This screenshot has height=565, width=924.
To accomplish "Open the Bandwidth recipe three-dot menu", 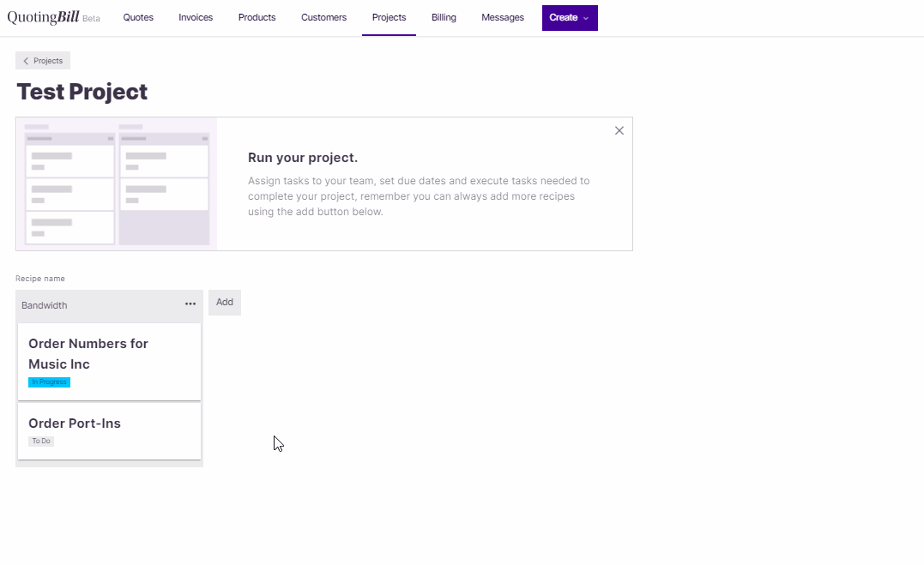I will pyautogui.click(x=190, y=304).
